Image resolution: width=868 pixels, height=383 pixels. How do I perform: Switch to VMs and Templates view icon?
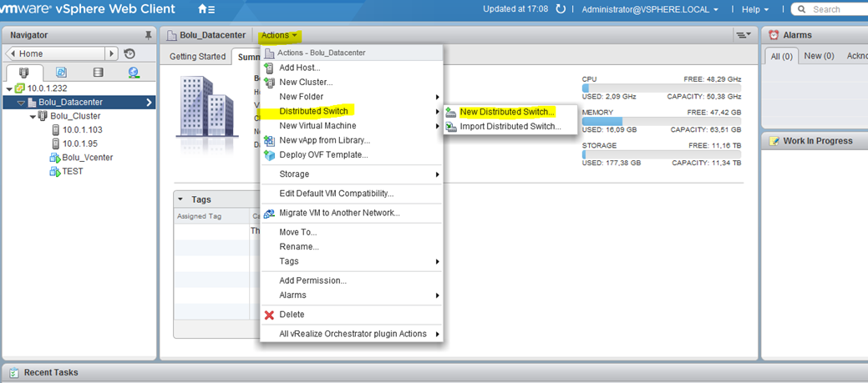click(62, 73)
